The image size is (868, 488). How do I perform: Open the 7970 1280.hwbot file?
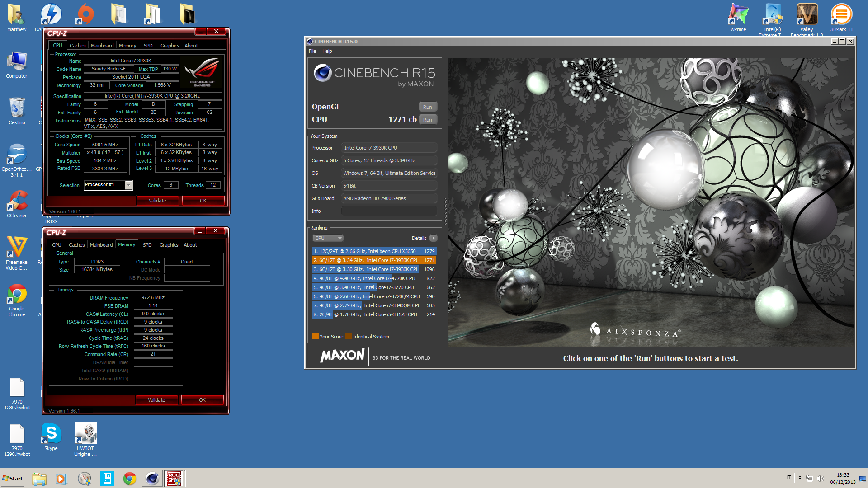click(x=17, y=394)
